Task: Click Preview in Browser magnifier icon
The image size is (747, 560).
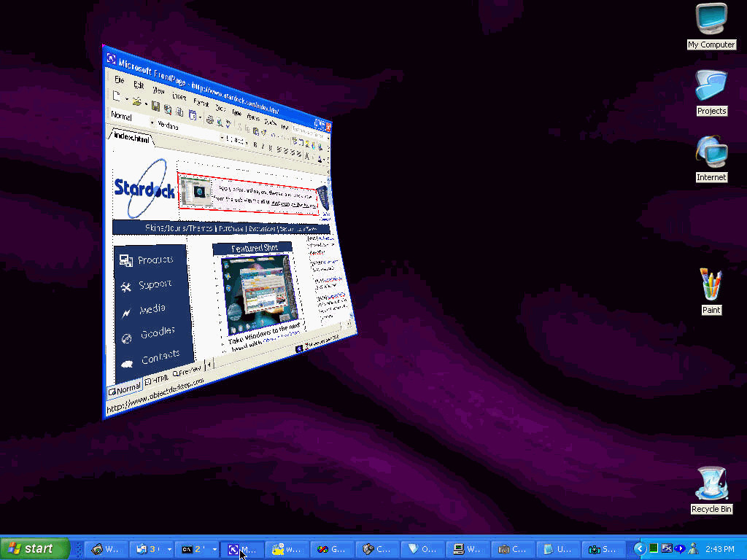Action: click(220, 122)
